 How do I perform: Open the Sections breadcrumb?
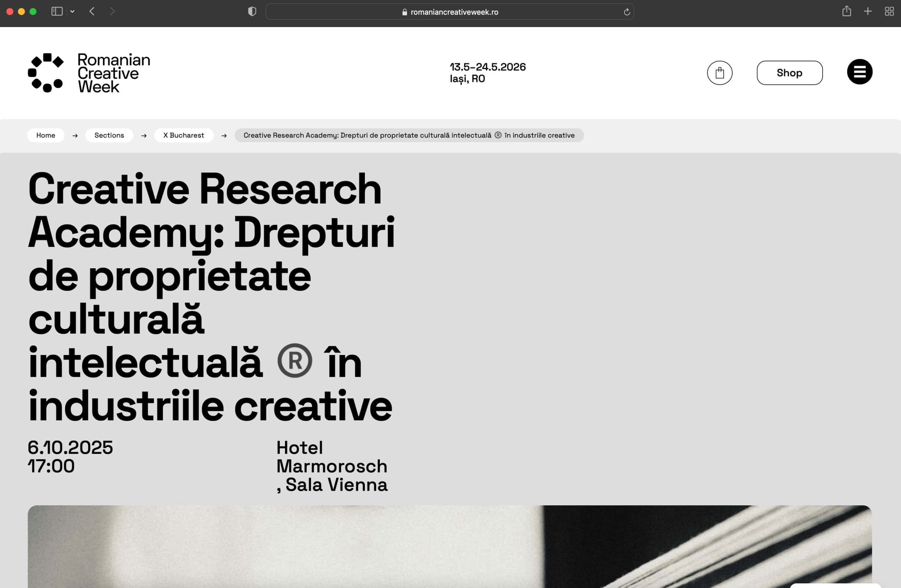109,136
